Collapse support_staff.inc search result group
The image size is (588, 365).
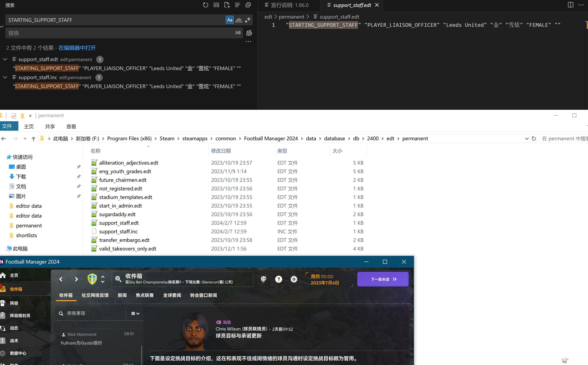pyautogui.click(x=5, y=77)
